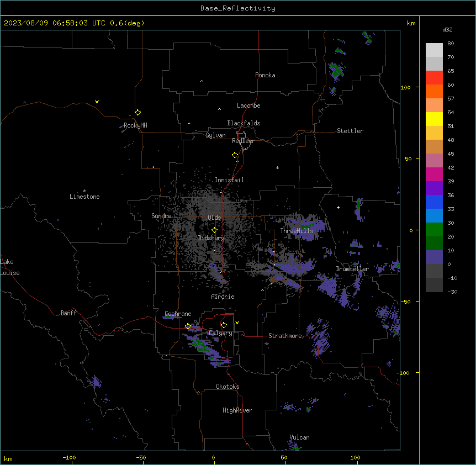Click the dBZ legend heading

click(x=447, y=29)
